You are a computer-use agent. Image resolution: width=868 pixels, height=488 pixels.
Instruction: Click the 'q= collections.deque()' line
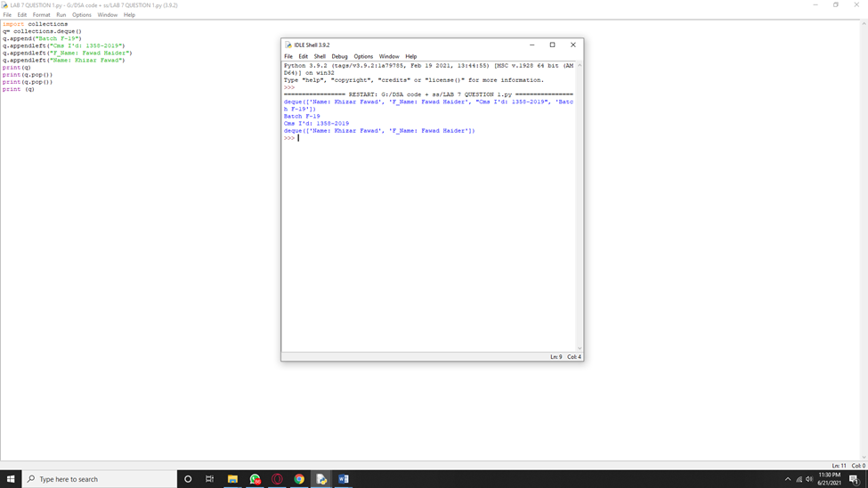pyautogui.click(x=42, y=31)
